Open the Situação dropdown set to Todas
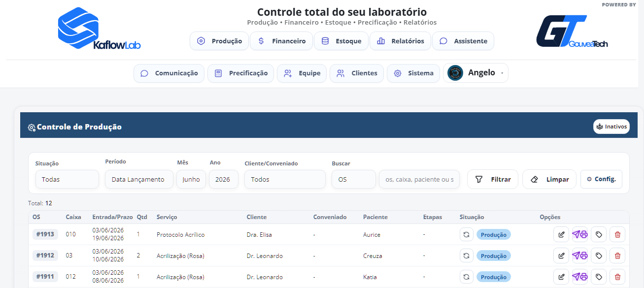 coord(67,179)
